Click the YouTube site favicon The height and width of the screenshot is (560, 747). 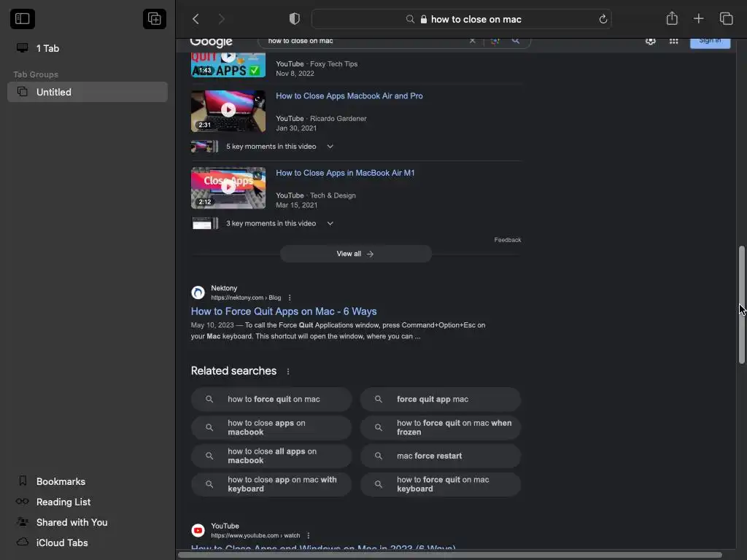198,530
